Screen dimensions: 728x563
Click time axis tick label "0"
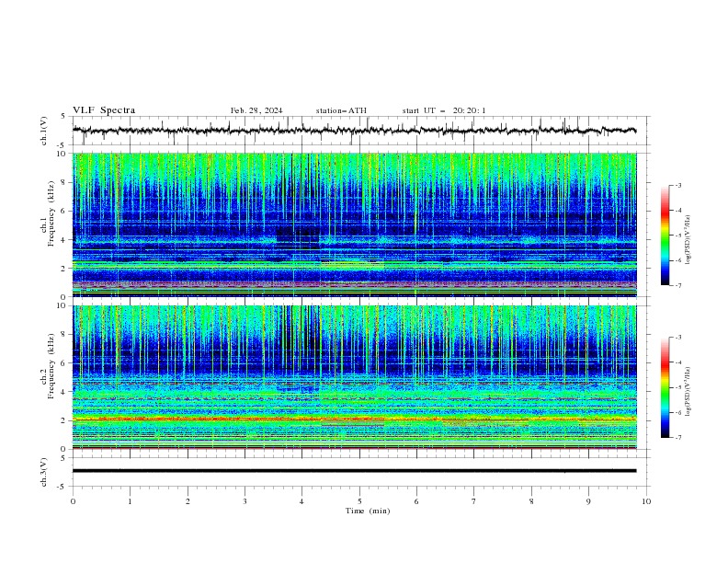[73, 501]
